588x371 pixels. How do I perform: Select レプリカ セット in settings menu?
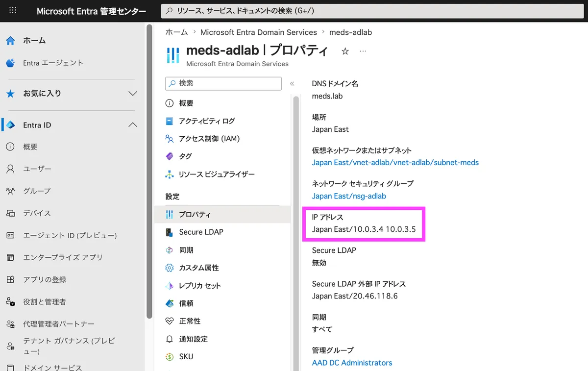coord(199,286)
